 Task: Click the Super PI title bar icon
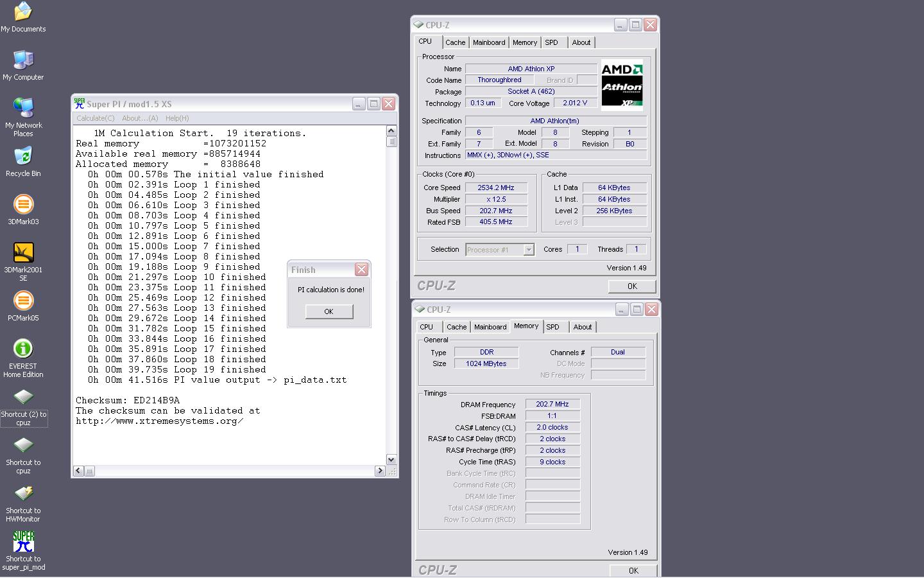click(x=80, y=103)
